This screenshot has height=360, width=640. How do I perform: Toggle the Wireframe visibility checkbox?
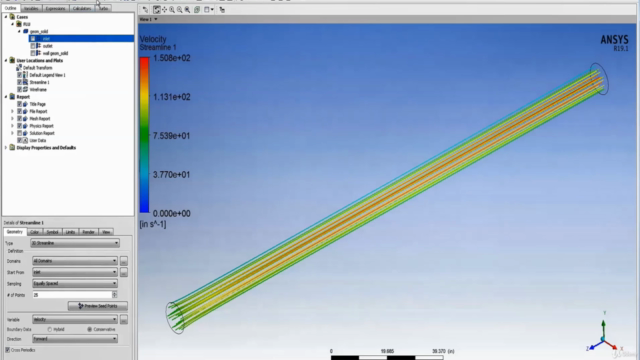(x=19, y=90)
